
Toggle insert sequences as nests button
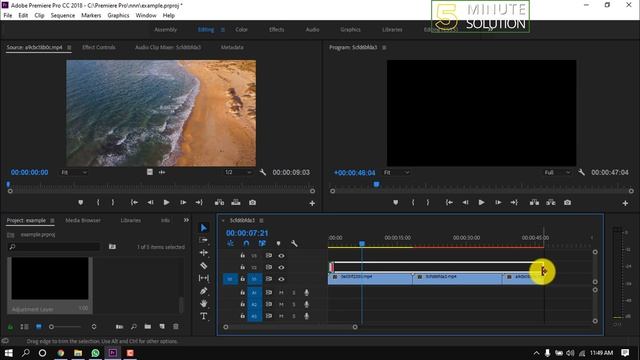231,243
